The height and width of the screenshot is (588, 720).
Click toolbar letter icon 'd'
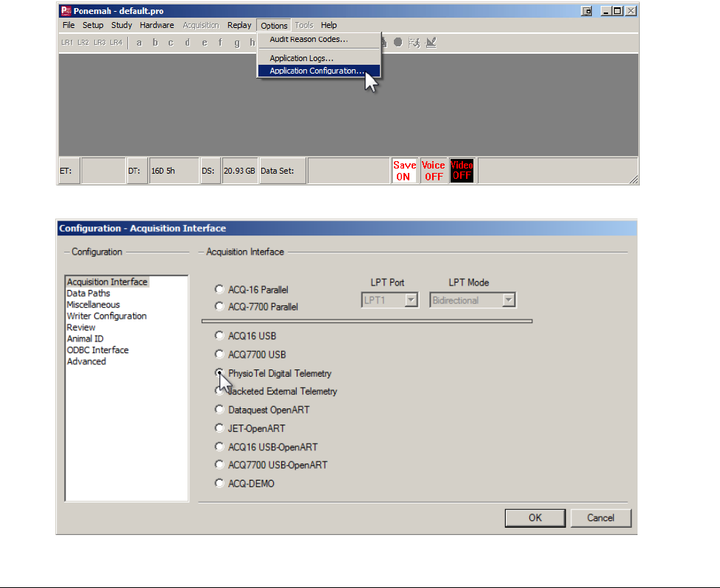tap(187, 43)
